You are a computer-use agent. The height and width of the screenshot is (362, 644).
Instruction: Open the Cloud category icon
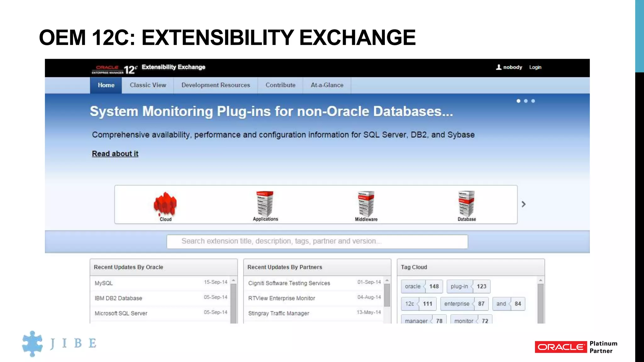click(x=165, y=206)
